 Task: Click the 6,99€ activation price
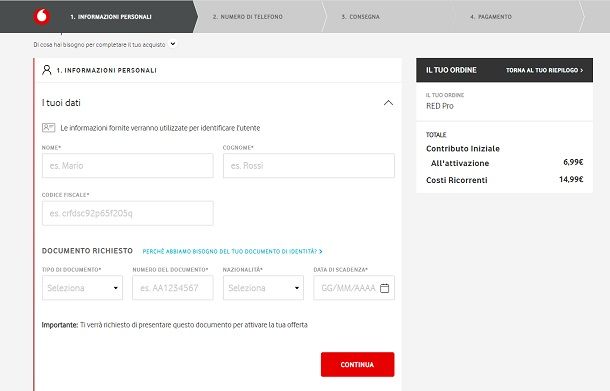(x=573, y=162)
